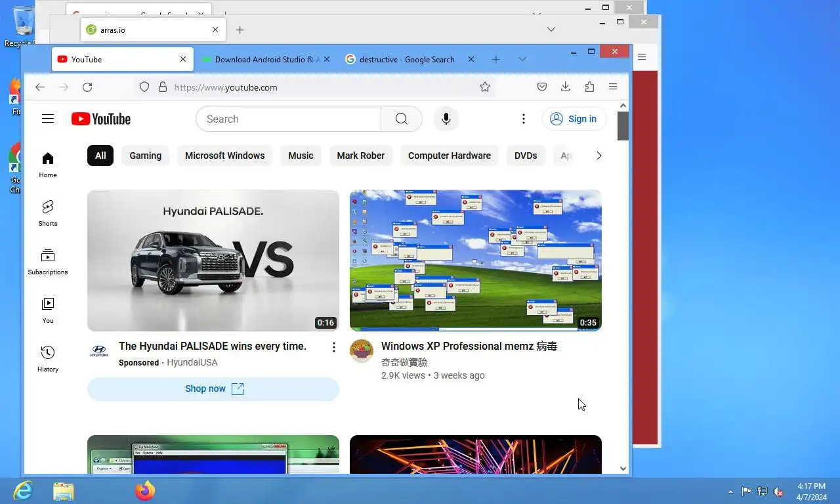Close the Android Studio tab

point(327,59)
